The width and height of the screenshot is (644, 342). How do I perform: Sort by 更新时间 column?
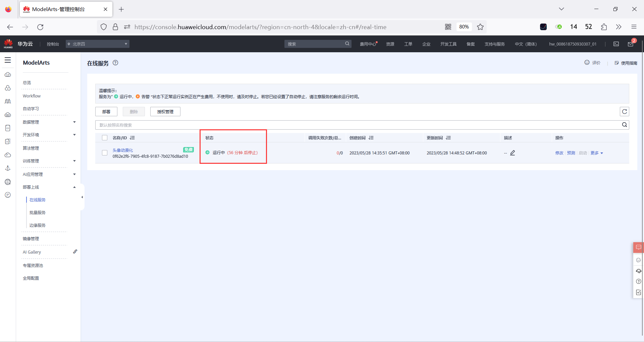click(448, 138)
